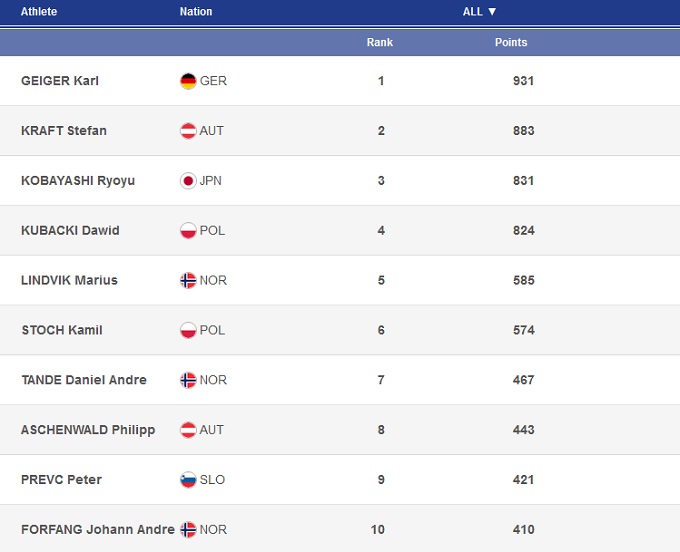Click Norway flag icon beside Daniel Andre Tande
Screen dimensions: 680x552
click(x=188, y=380)
